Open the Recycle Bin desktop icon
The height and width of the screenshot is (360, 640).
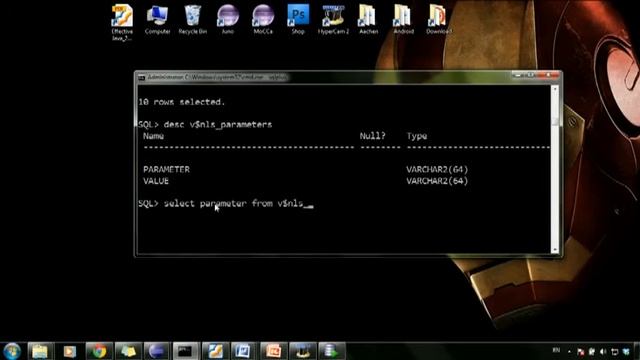(x=193, y=20)
